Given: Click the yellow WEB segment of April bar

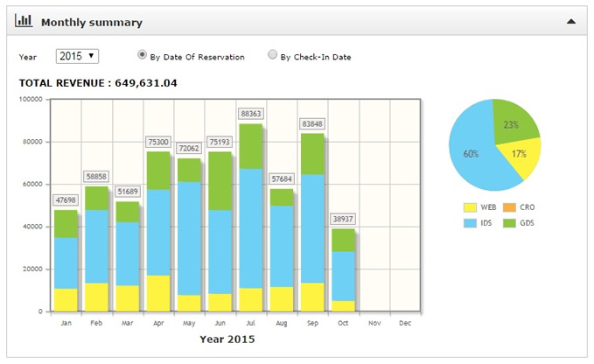Looking at the screenshot, I should click(158, 293).
